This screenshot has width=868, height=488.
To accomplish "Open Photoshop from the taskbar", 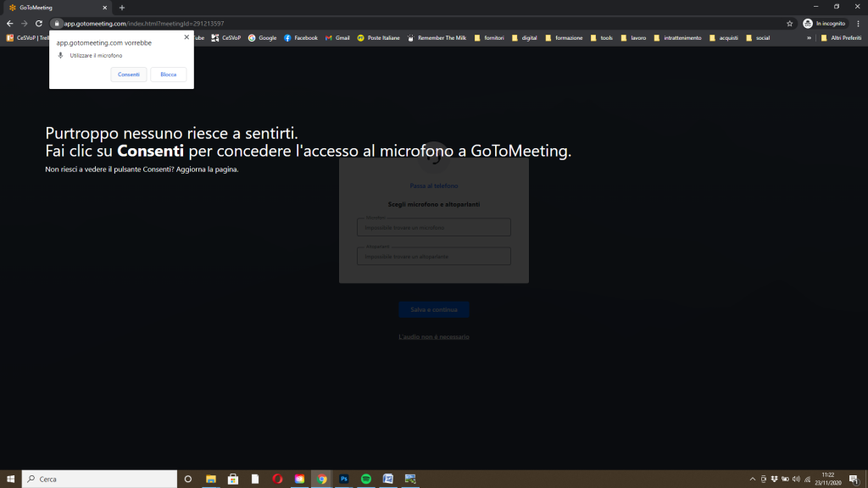I will click(x=344, y=479).
